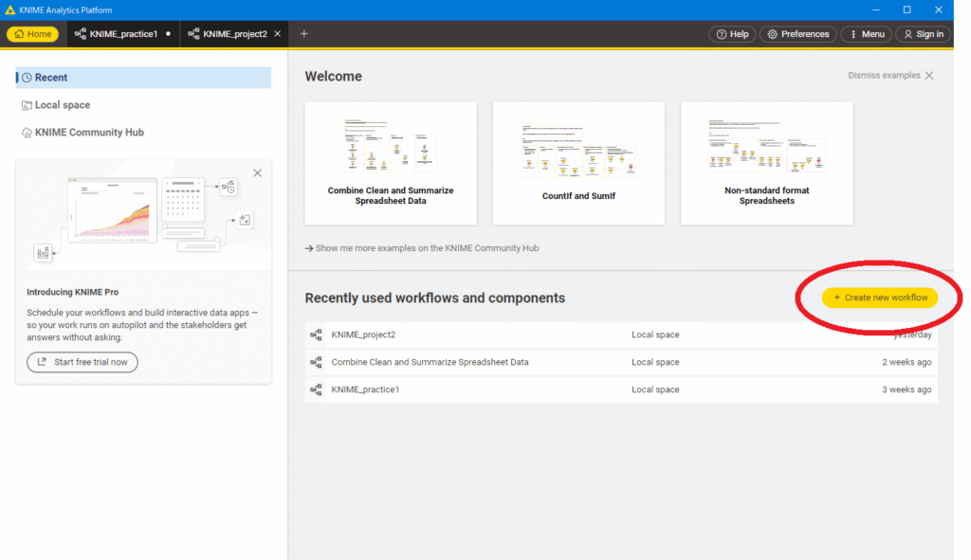Viewport: 971px width, 560px height.
Task: Open Combine Clean and Summarize example thumbnail
Action: (391, 163)
